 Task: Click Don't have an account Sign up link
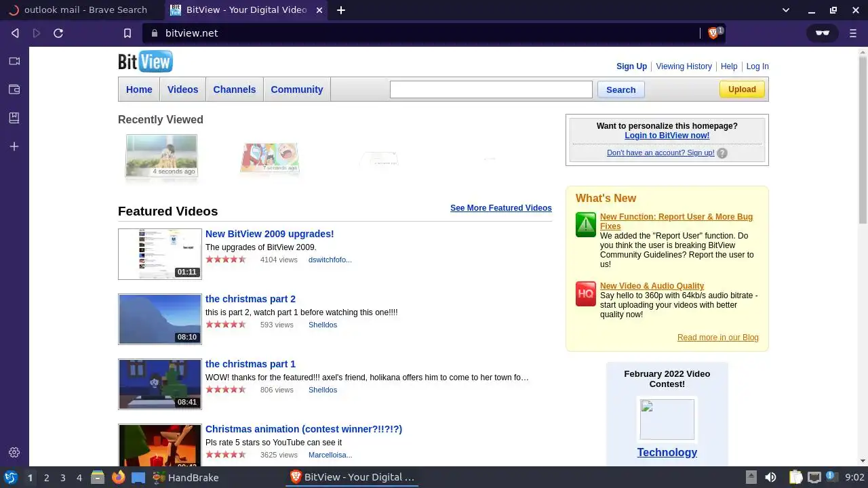point(660,153)
